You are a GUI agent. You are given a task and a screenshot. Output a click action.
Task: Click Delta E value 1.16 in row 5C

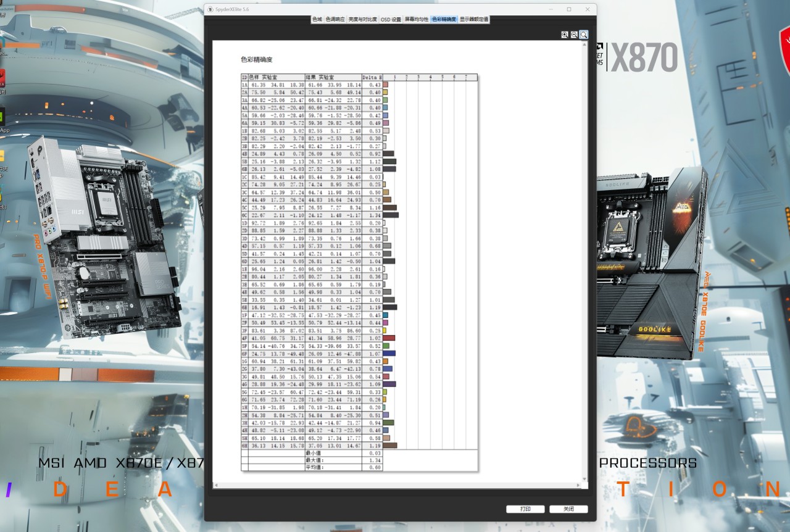click(x=375, y=207)
